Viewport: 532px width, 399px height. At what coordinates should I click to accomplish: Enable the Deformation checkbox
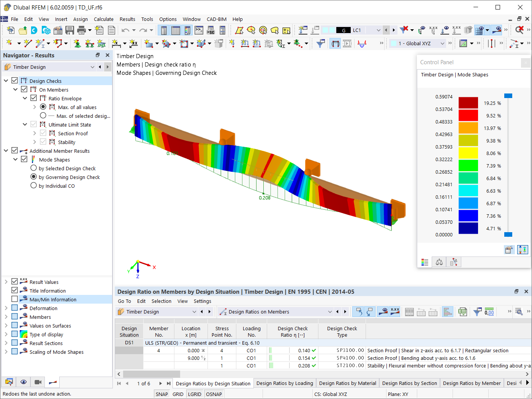[14, 308]
